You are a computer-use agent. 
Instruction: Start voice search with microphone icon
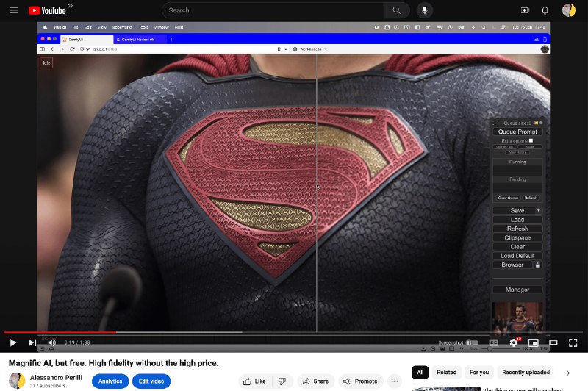pyautogui.click(x=424, y=10)
